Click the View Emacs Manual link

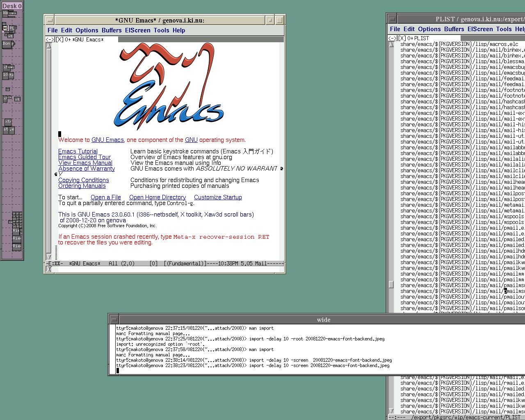(85, 163)
